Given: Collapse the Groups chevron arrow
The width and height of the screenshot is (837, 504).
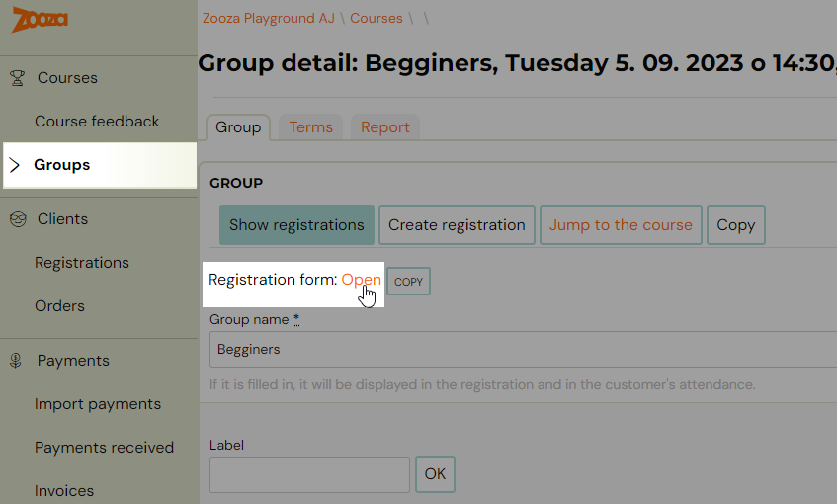Looking at the screenshot, I should (x=15, y=165).
